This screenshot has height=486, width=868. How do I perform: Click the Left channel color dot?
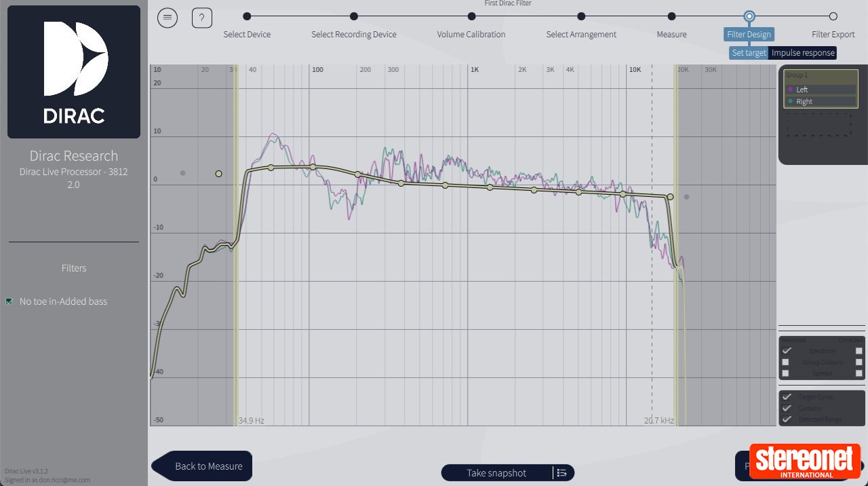click(x=791, y=89)
